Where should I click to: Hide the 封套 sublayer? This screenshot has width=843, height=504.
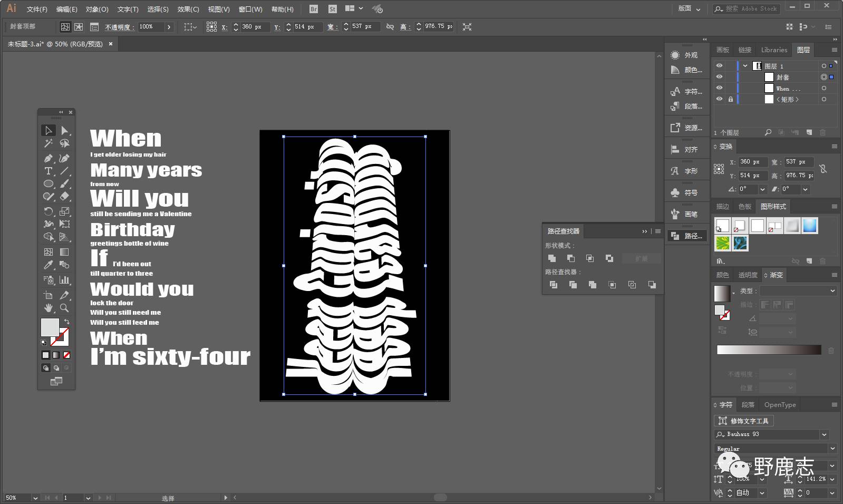[x=719, y=77]
